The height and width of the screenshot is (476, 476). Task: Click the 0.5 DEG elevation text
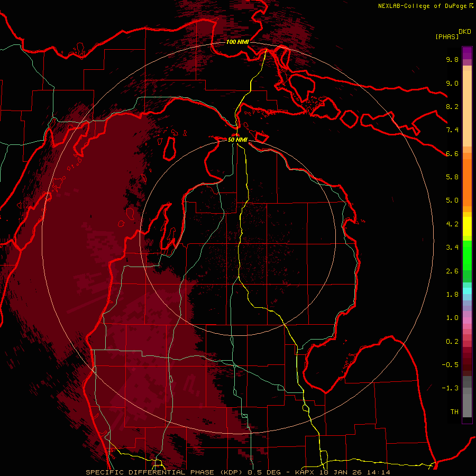click(264, 472)
